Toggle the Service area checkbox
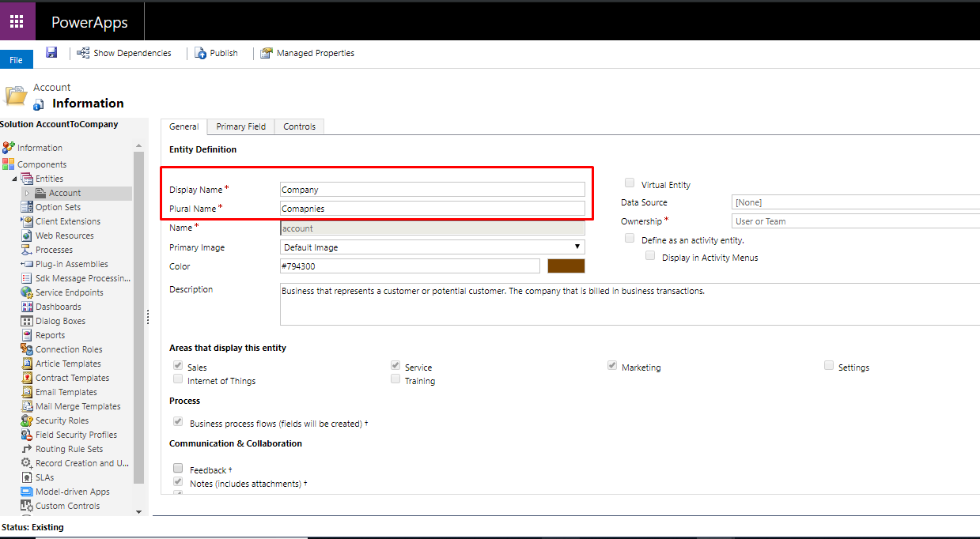The height and width of the screenshot is (539, 980). [x=395, y=366]
